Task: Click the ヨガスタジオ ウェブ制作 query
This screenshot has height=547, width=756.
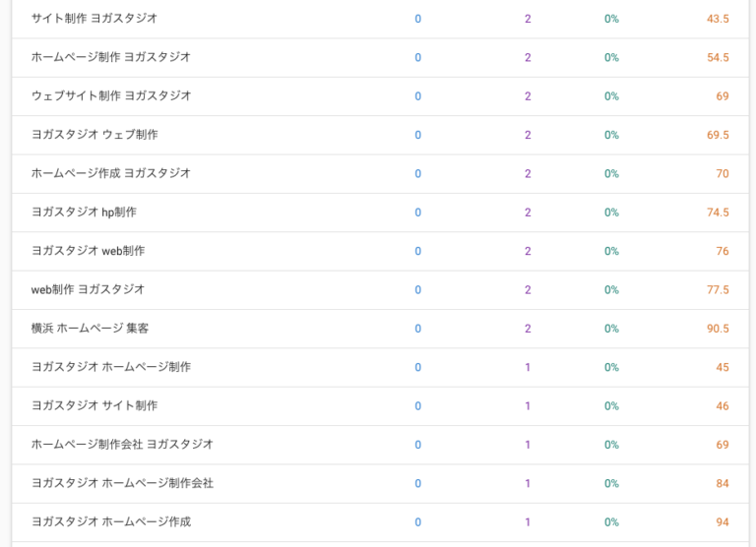Action: tap(94, 135)
